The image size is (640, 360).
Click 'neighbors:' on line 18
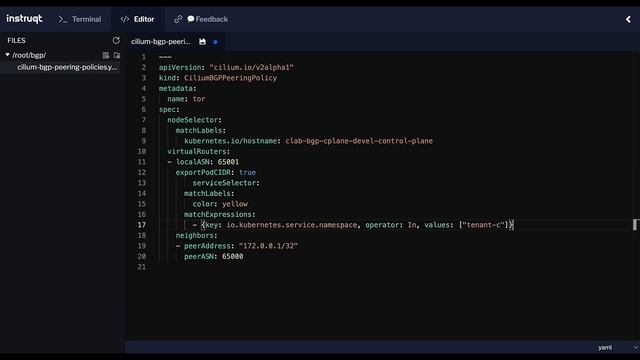tap(196, 236)
